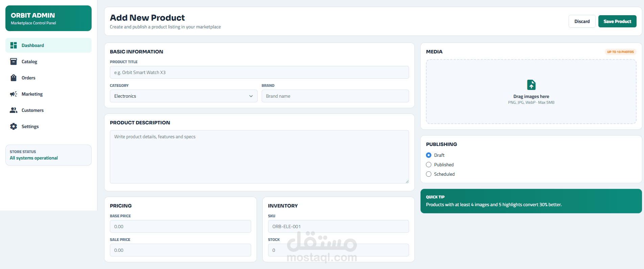Click into the product description textarea

259,157
